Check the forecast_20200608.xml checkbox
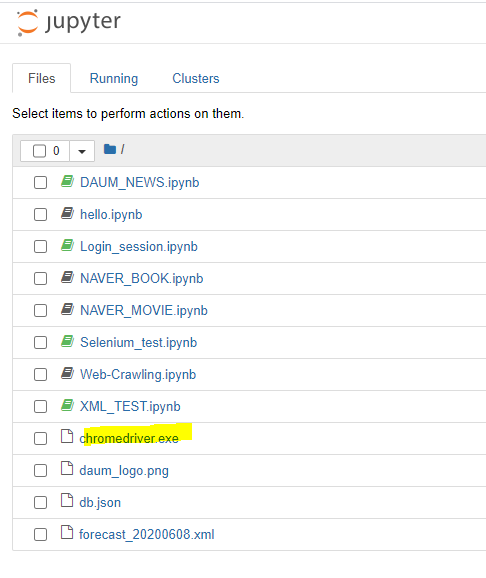The image size is (486, 578). (41, 535)
